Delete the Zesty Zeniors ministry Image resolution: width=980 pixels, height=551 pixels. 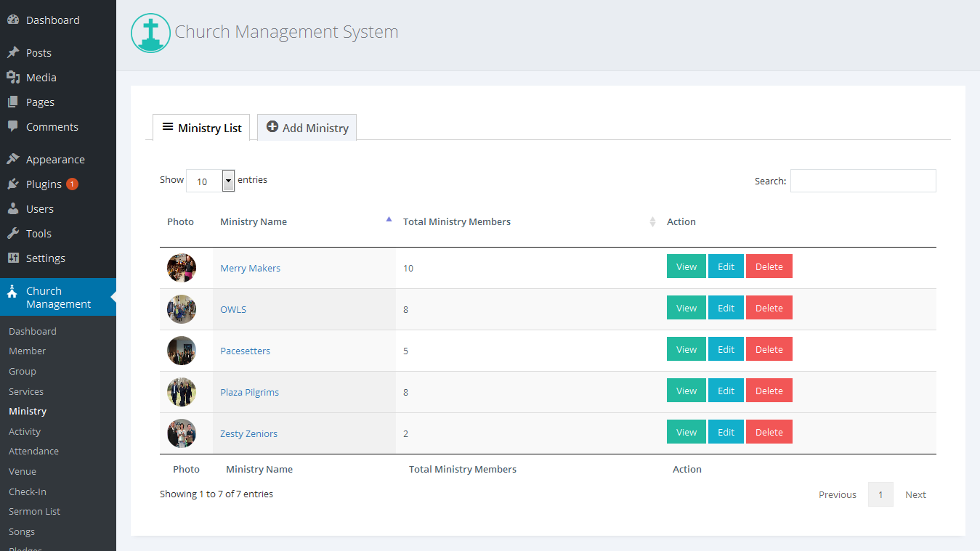click(769, 432)
